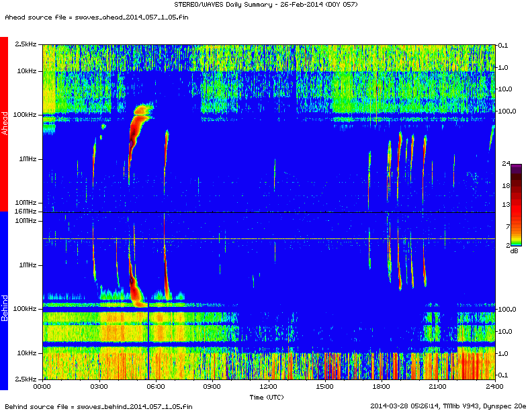Click the 13 value on the color scale
This screenshot has width=532, height=411.
point(506,204)
